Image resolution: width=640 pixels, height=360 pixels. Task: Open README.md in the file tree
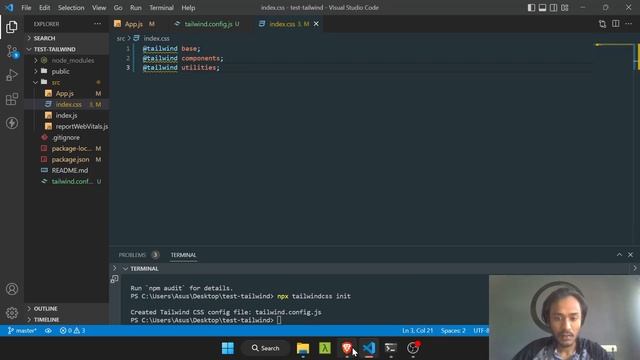(x=67, y=171)
